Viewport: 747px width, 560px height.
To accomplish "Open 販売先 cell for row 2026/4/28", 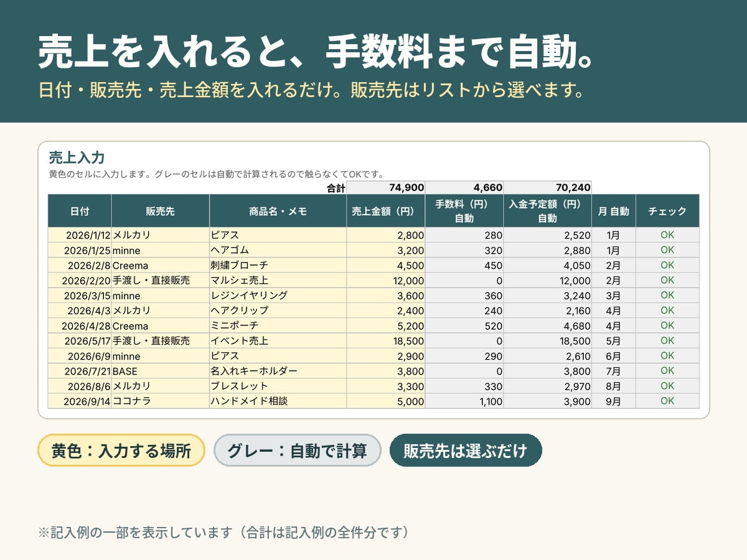I will click(161, 325).
